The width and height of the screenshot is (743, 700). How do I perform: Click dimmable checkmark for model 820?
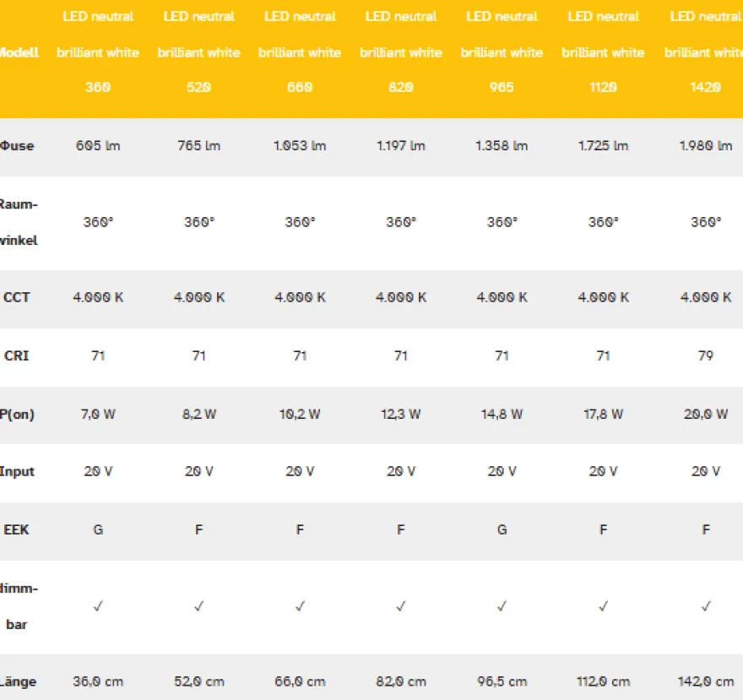[x=401, y=606]
